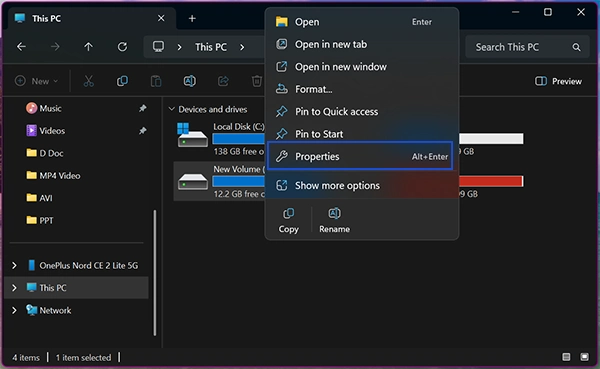Select Pin to Start
The image size is (600, 369).
coord(362,134)
